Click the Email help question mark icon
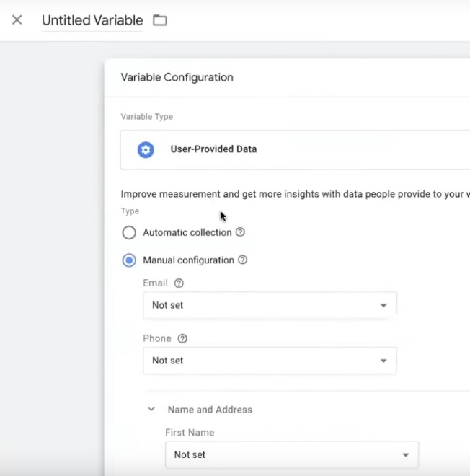 coord(179,283)
